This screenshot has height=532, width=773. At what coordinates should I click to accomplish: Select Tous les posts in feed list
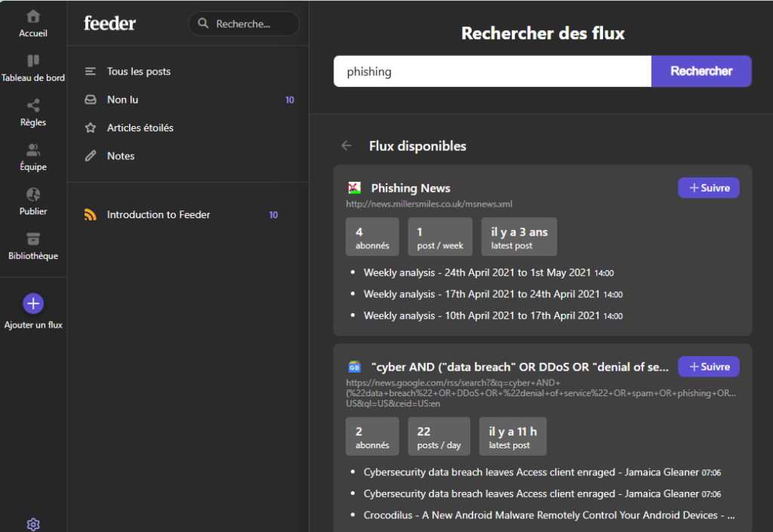pos(139,72)
